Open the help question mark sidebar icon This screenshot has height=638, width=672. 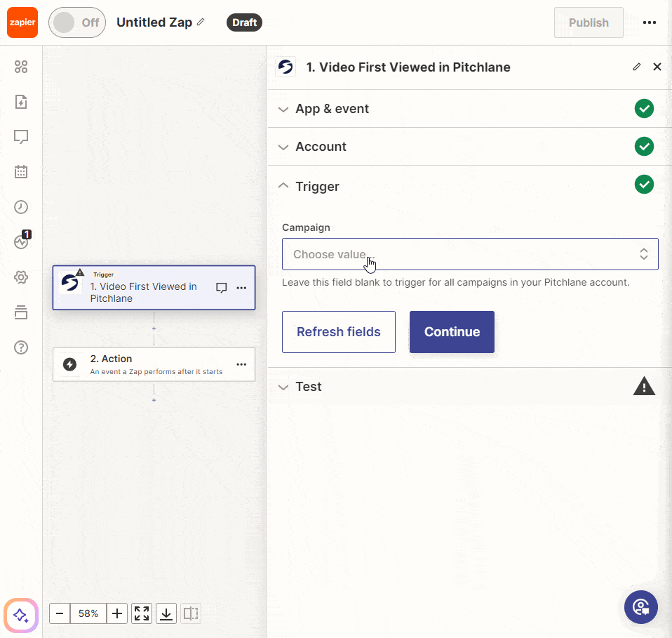pyautogui.click(x=21, y=347)
